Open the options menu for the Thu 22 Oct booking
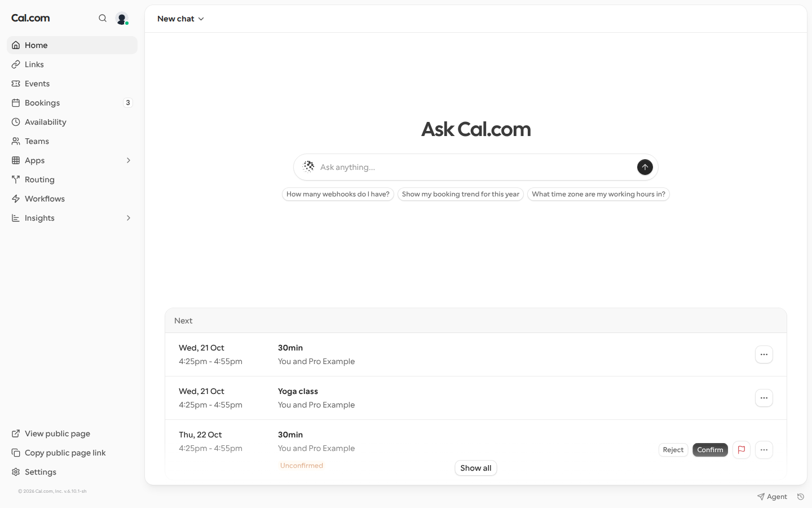 coord(764,450)
